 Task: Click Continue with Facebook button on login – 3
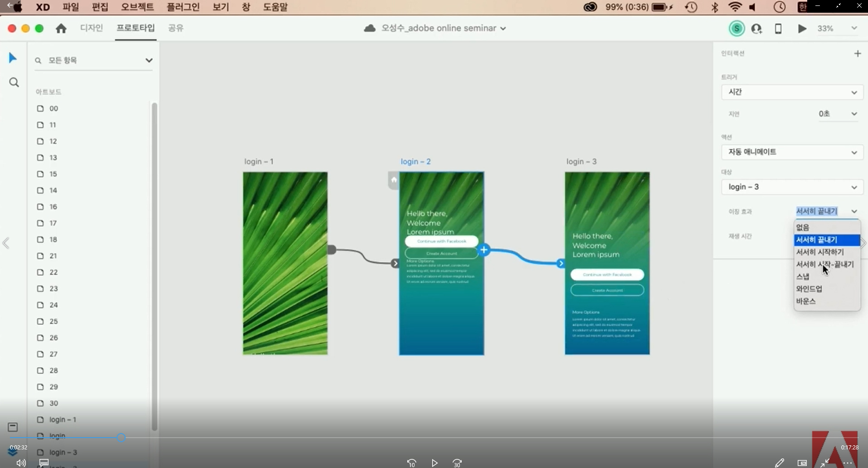607,274
